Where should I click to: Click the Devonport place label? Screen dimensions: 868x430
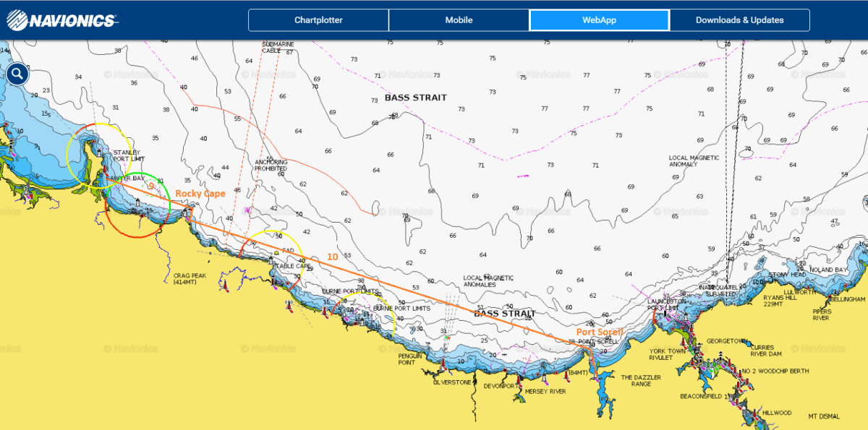[x=501, y=387]
